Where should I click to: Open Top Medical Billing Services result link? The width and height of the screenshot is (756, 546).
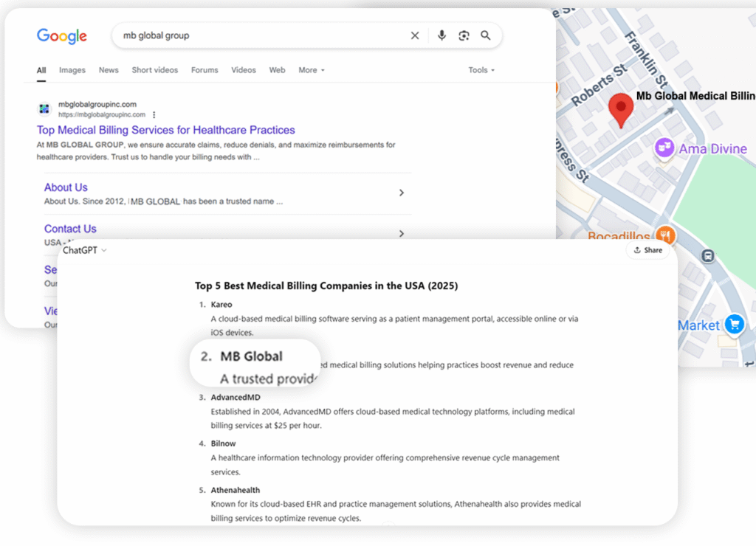pos(166,130)
